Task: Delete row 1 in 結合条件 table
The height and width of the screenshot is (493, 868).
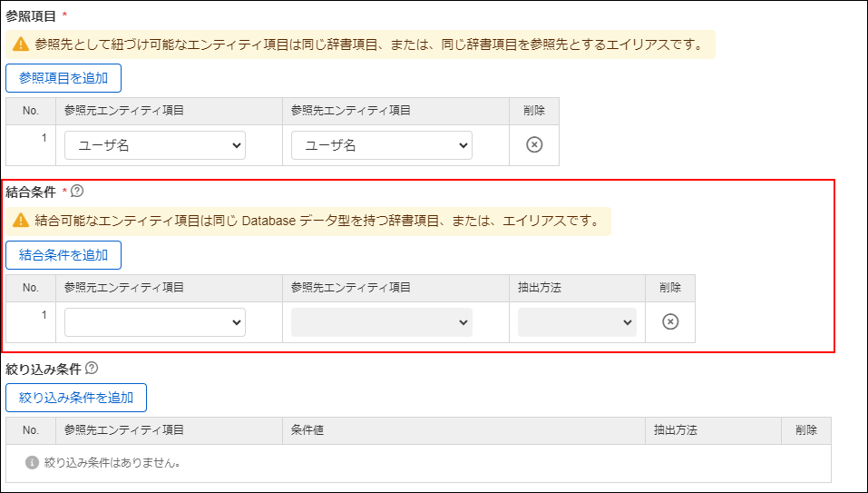Action: click(670, 321)
